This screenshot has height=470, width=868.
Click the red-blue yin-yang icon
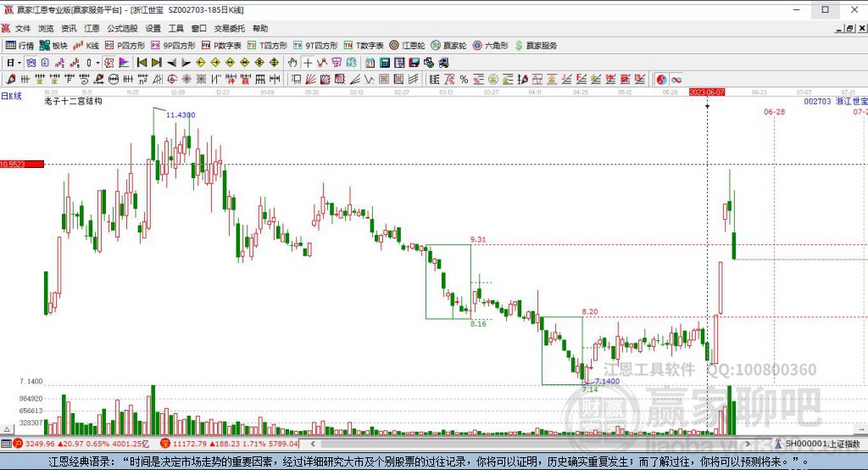(x=661, y=79)
